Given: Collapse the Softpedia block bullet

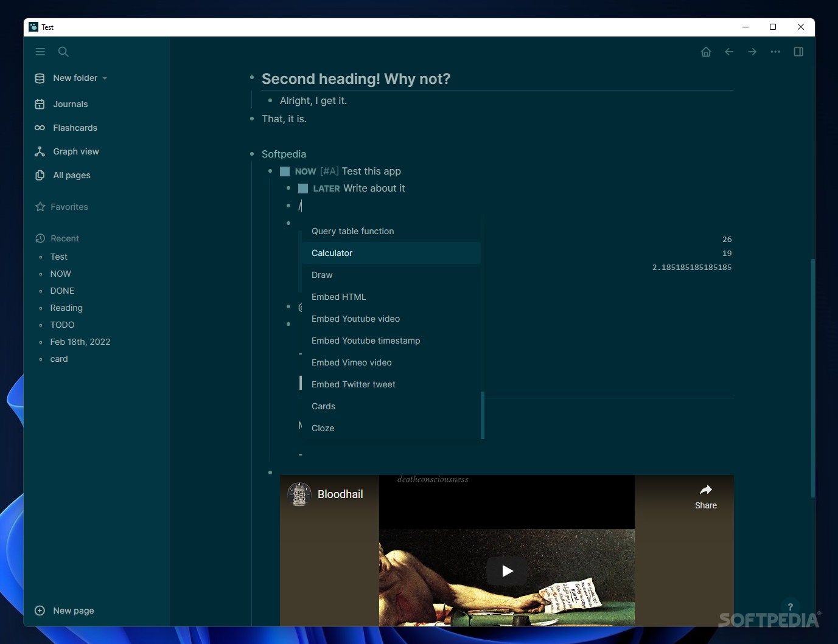Looking at the screenshot, I should [x=252, y=154].
